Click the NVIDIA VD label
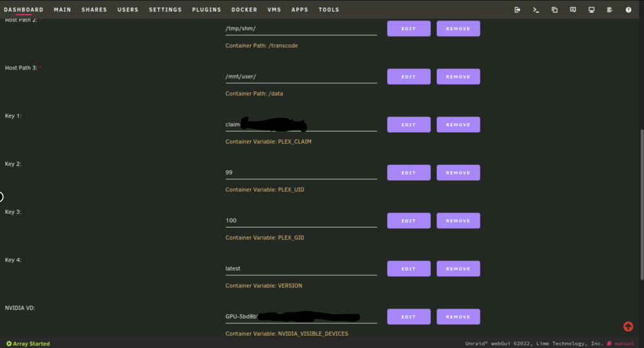Image resolution: width=644 pixels, height=348 pixels. pyautogui.click(x=20, y=308)
